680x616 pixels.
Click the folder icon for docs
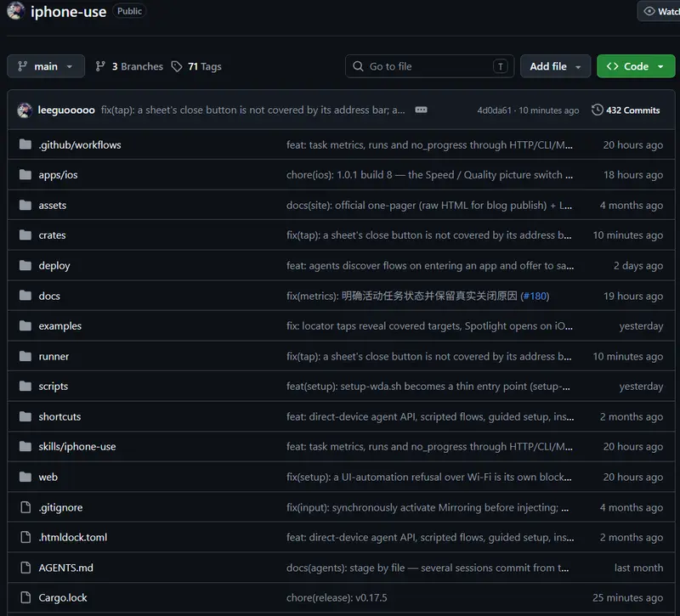click(25, 296)
